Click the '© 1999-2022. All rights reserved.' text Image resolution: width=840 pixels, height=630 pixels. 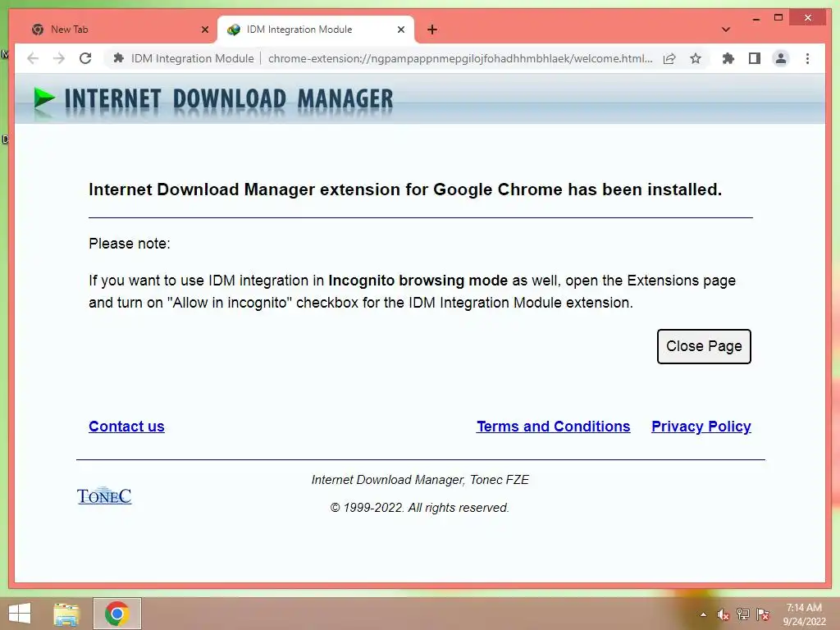pos(419,508)
